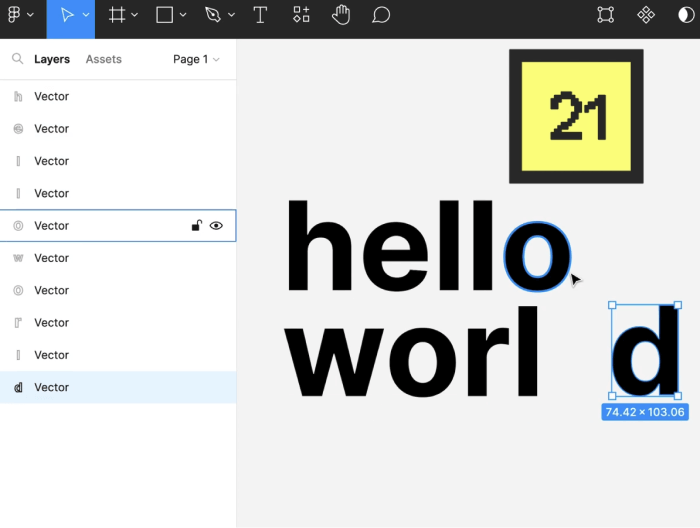Select the Text tool
This screenshot has width=700, height=528.
(x=260, y=15)
